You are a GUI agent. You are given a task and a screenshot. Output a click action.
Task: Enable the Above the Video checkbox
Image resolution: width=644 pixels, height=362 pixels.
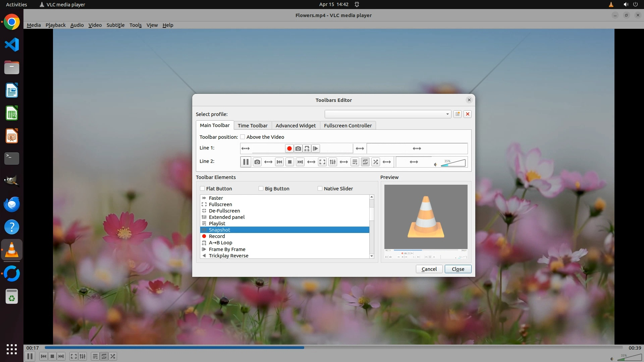(243, 137)
